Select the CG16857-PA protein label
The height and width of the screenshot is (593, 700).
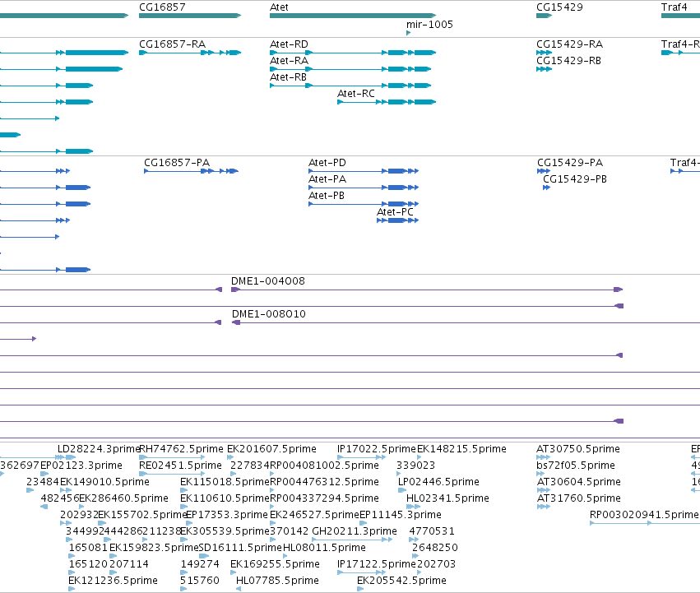pyautogui.click(x=177, y=163)
